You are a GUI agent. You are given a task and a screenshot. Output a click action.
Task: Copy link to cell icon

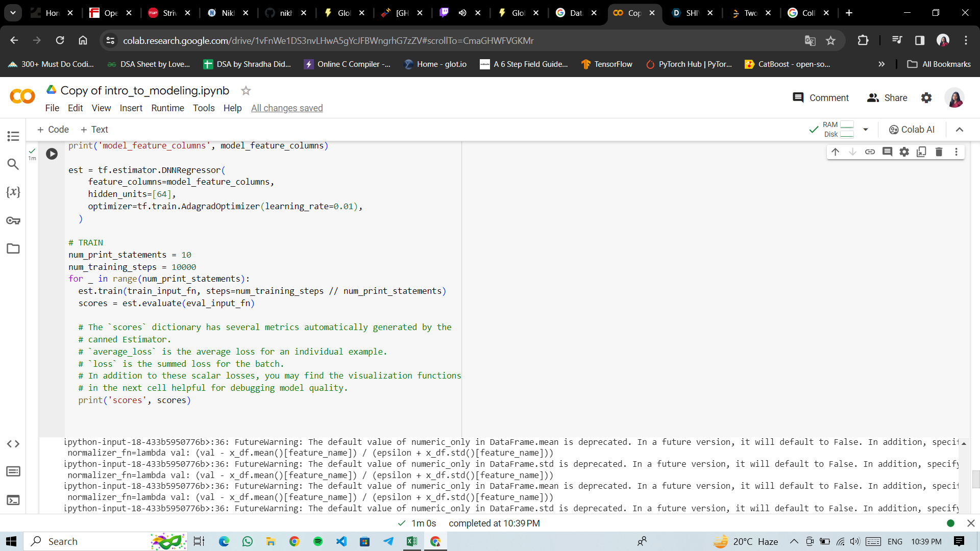point(870,152)
